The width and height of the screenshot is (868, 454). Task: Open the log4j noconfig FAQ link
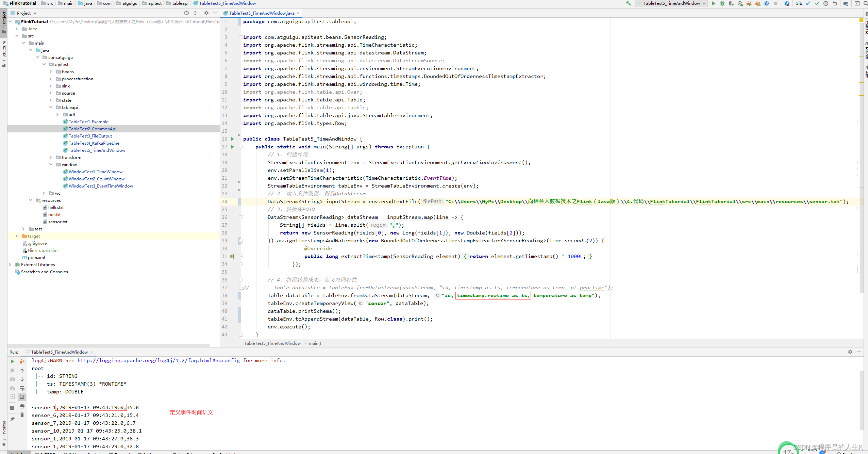pyautogui.click(x=158, y=360)
